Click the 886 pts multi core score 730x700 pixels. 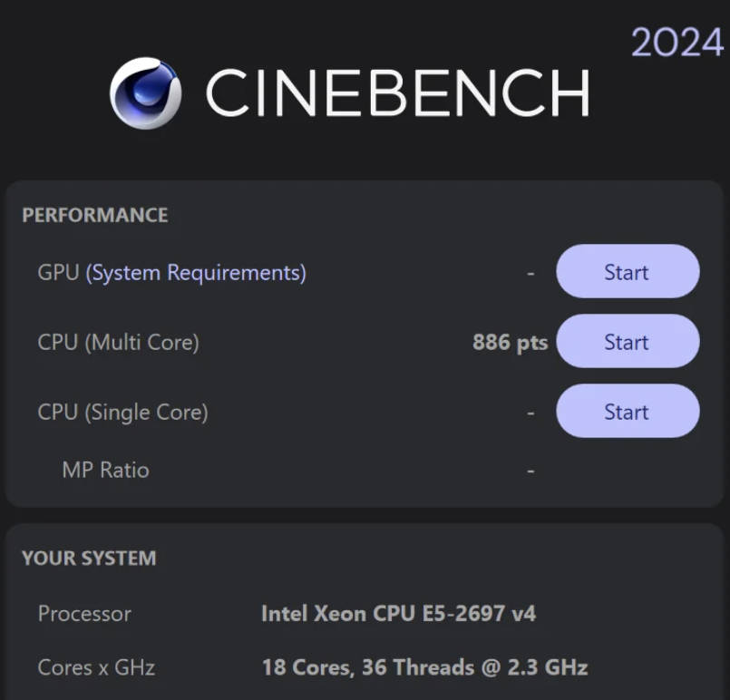tap(510, 342)
